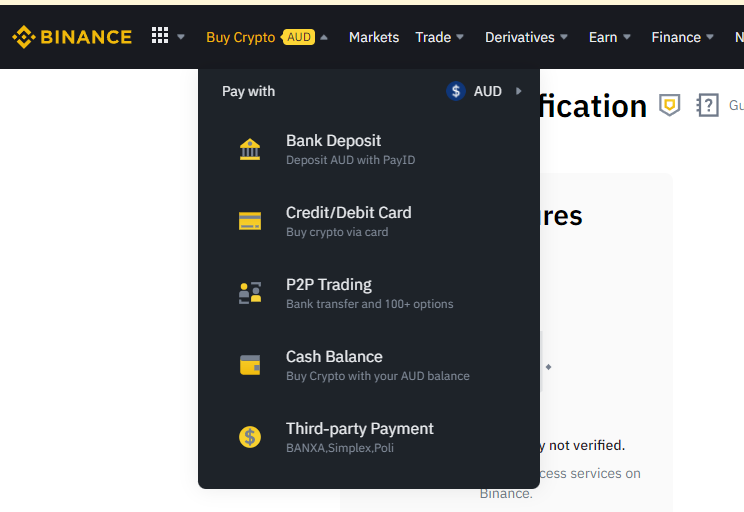Expand the arrow right of AUD
The image size is (744, 512).
click(x=519, y=91)
